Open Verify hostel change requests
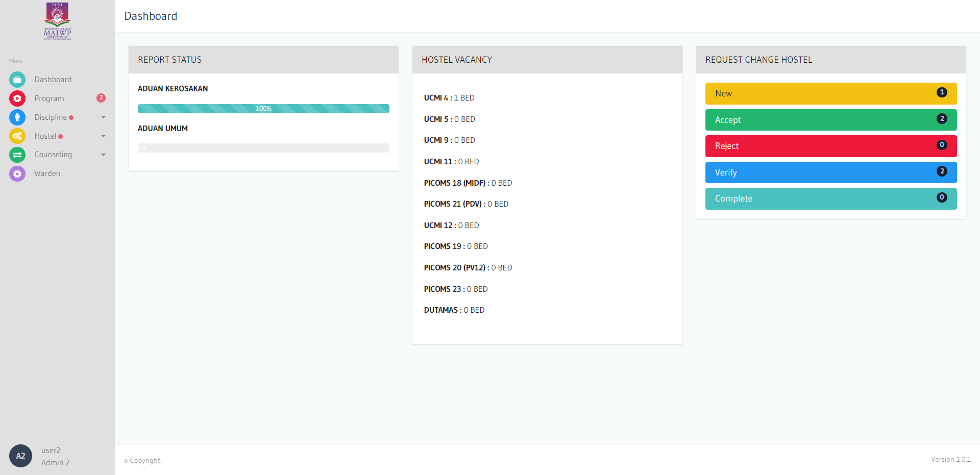The height and width of the screenshot is (475, 980). (830, 172)
